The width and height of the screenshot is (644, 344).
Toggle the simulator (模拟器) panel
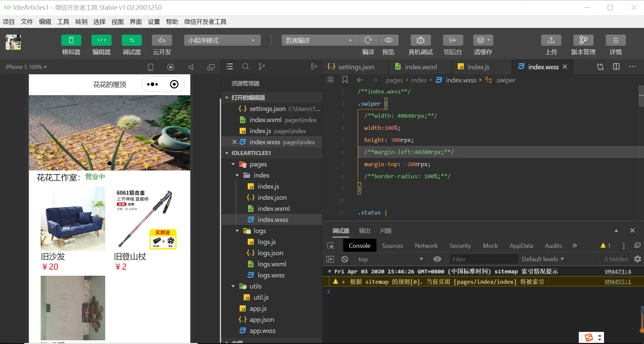click(x=71, y=40)
